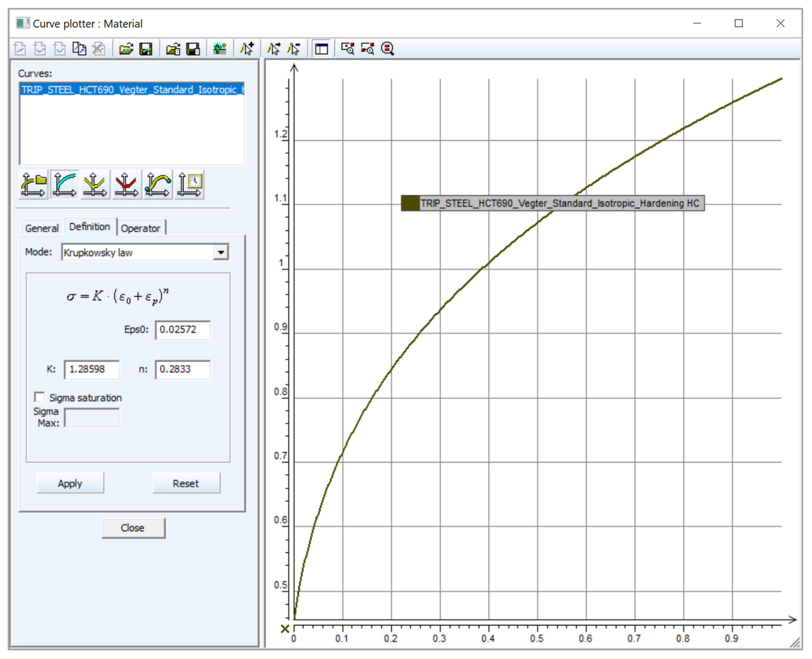
Task: Toggle the panel layout toolbar button
Action: point(321,49)
